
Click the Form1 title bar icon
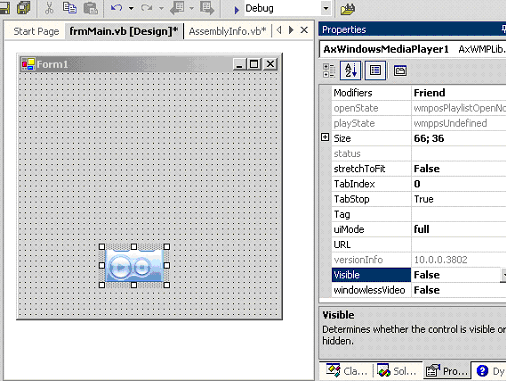pos(28,64)
